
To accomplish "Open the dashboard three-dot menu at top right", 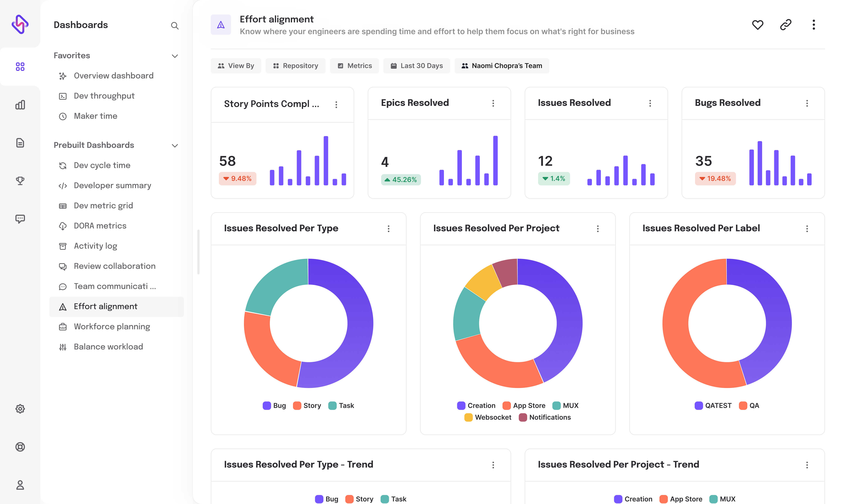I will point(814,24).
